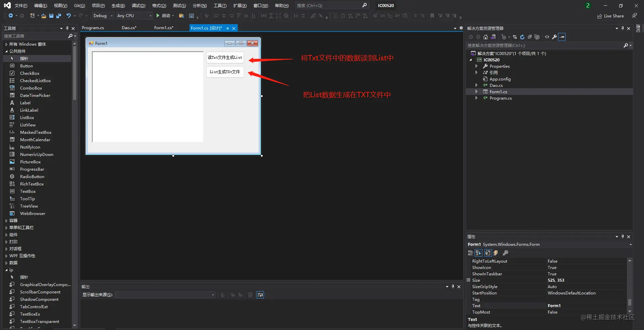Image resolution: width=644 pixels, height=330 pixels.
Task: Toggle auto-hide pin on the Solution Explorer
Action: point(623,28)
